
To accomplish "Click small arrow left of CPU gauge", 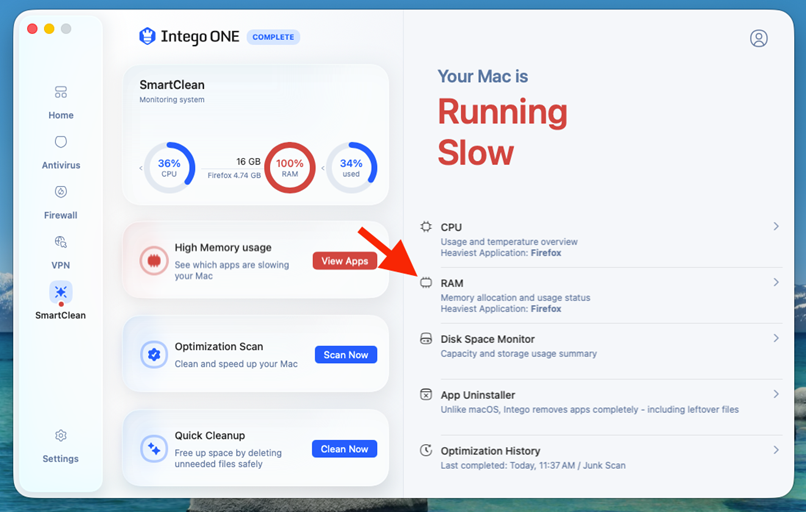I will (x=140, y=168).
